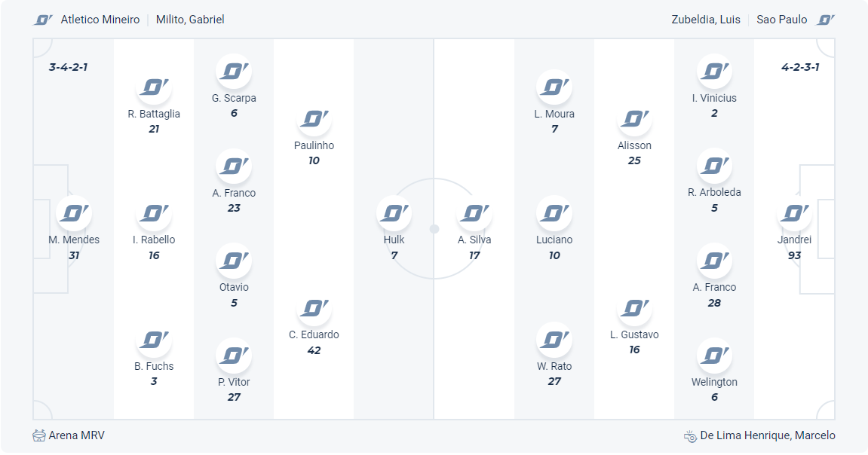This screenshot has width=868, height=455.
Task: Click the Sao Paulo team logo
Action: 826,20
